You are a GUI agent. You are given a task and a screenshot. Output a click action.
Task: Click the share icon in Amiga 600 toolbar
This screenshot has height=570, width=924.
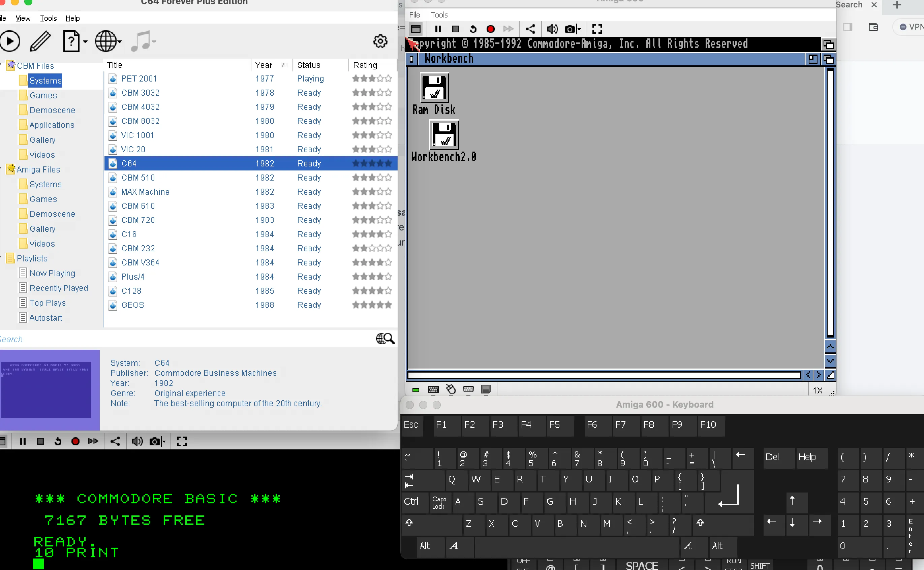pyautogui.click(x=530, y=29)
